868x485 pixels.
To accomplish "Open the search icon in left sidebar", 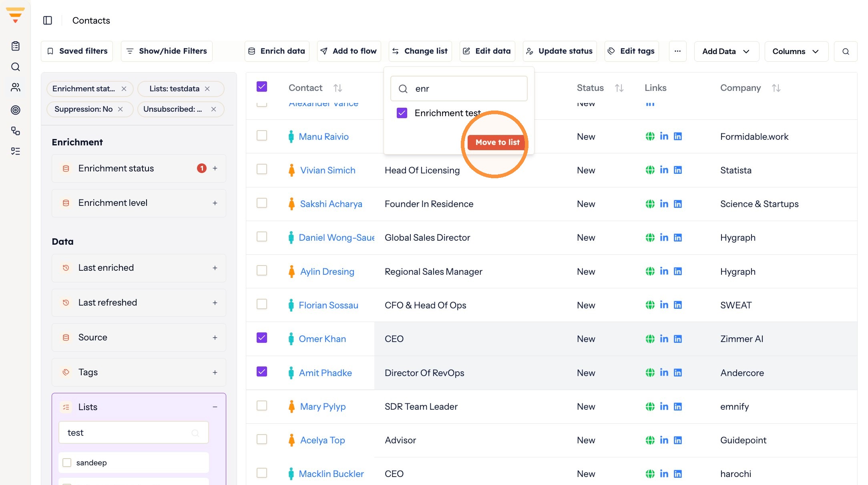I will [x=16, y=67].
